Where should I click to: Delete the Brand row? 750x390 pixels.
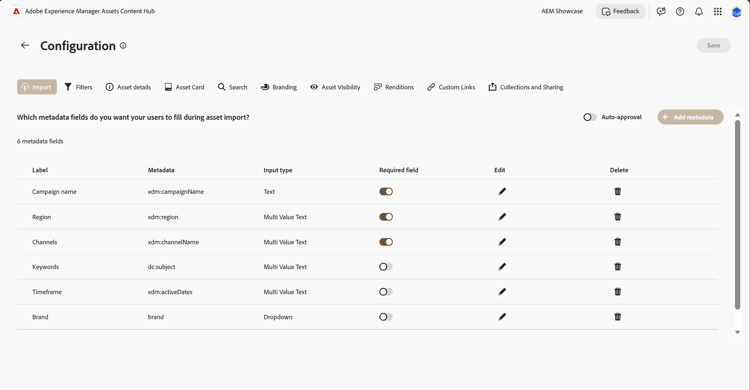click(x=618, y=317)
